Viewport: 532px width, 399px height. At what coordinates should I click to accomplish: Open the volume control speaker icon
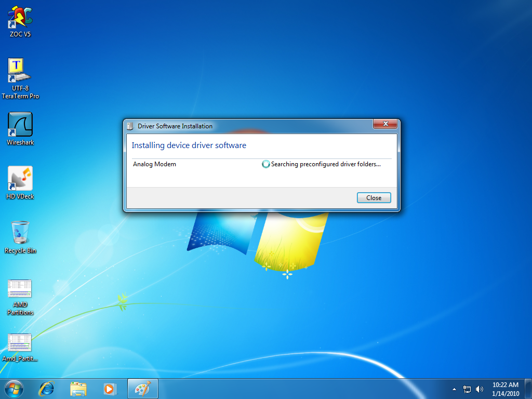(x=479, y=389)
